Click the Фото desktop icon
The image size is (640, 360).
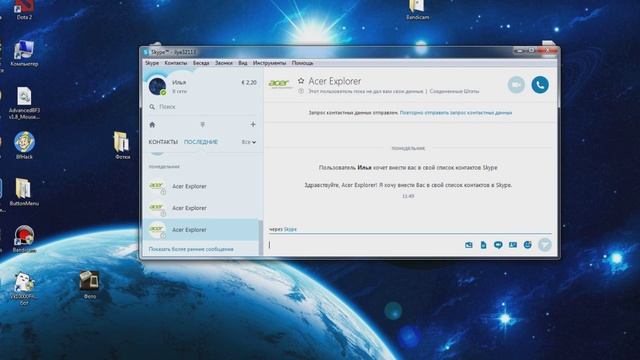pos(89,285)
